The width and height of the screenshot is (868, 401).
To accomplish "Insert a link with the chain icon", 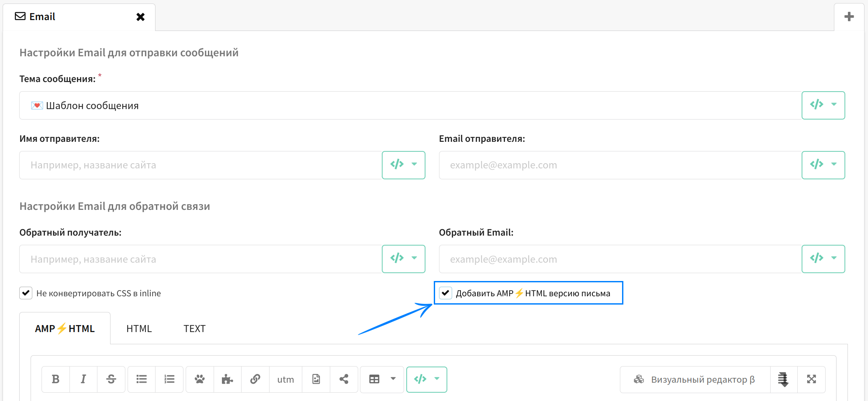I will click(256, 379).
